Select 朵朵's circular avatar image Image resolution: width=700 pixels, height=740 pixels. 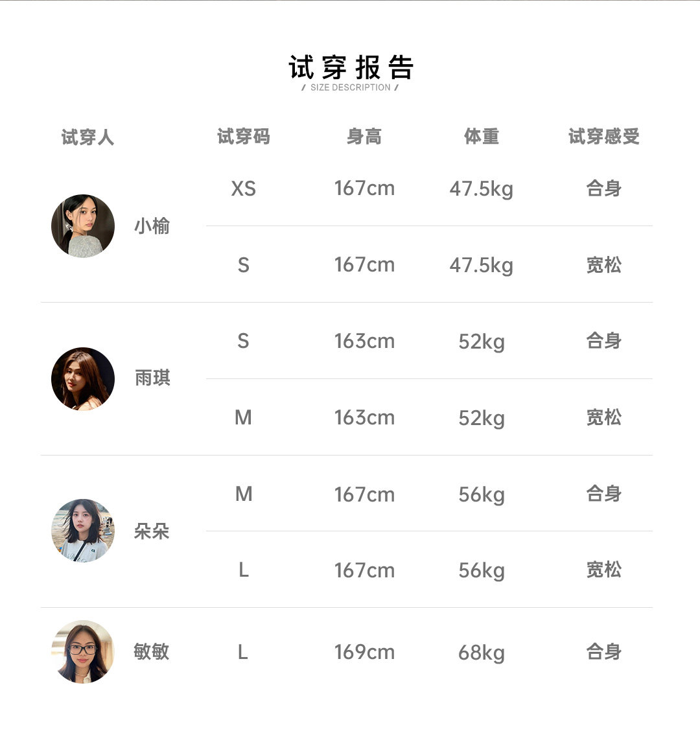tap(83, 531)
